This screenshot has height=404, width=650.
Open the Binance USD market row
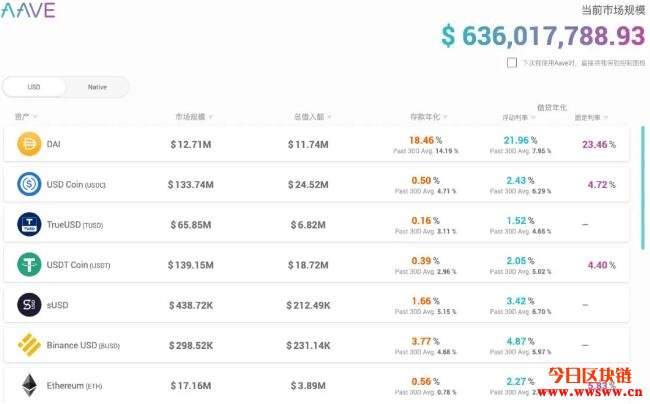[x=316, y=345]
